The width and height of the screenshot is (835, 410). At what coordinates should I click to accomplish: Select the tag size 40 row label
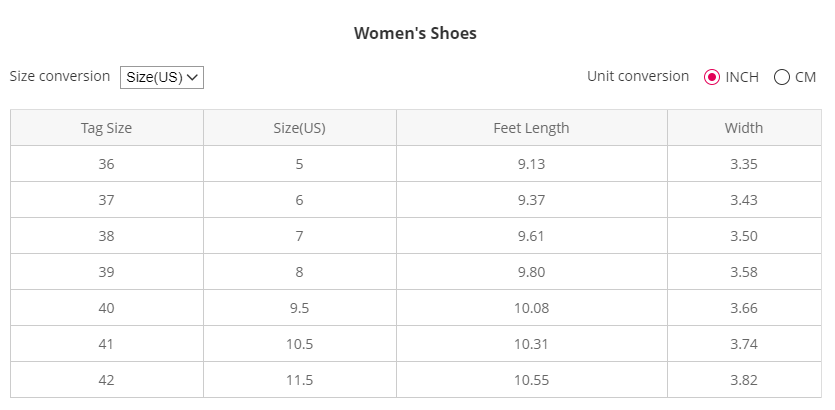coord(106,308)
